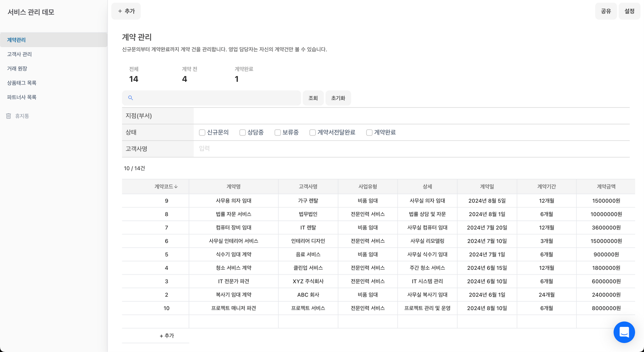Image resolution: width=644 pixels, height=352 pixels.
Task: Click the 고객사명 입력 field
Action: point(412,149)
